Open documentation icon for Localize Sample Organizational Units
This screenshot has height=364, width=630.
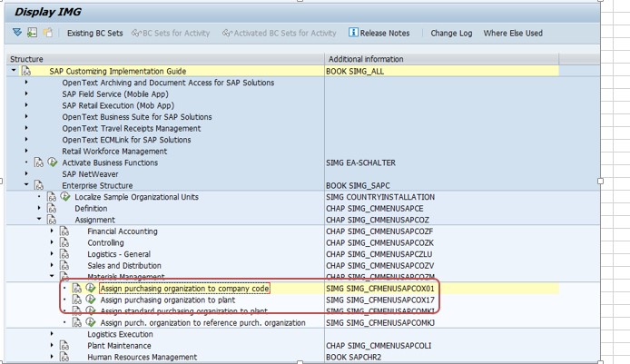(52, 197)
